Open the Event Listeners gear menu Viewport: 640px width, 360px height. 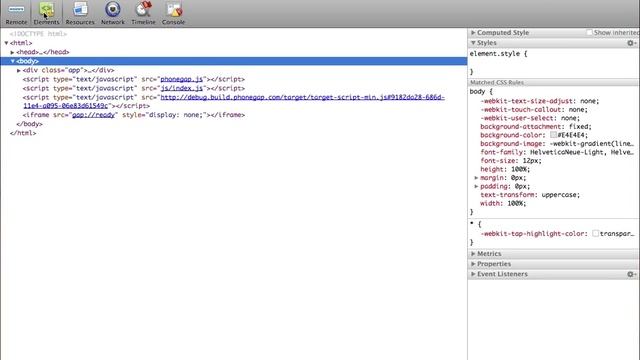click(x=631, y=274)
